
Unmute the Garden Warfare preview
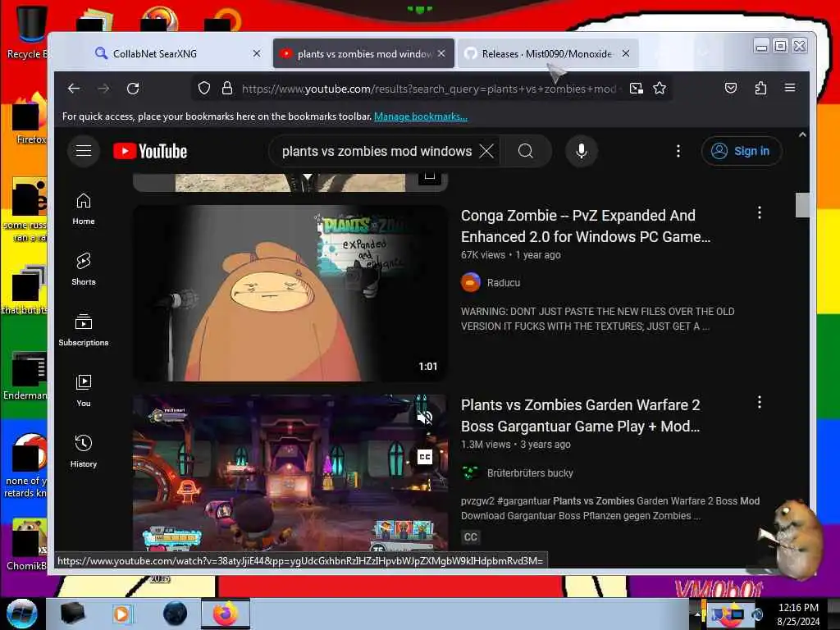424,418
